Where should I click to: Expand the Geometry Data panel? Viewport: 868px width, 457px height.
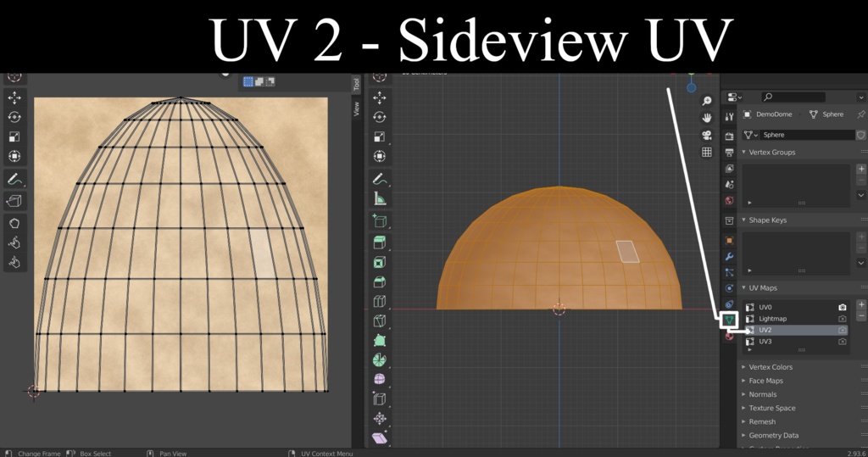click(x=744, y=436)
